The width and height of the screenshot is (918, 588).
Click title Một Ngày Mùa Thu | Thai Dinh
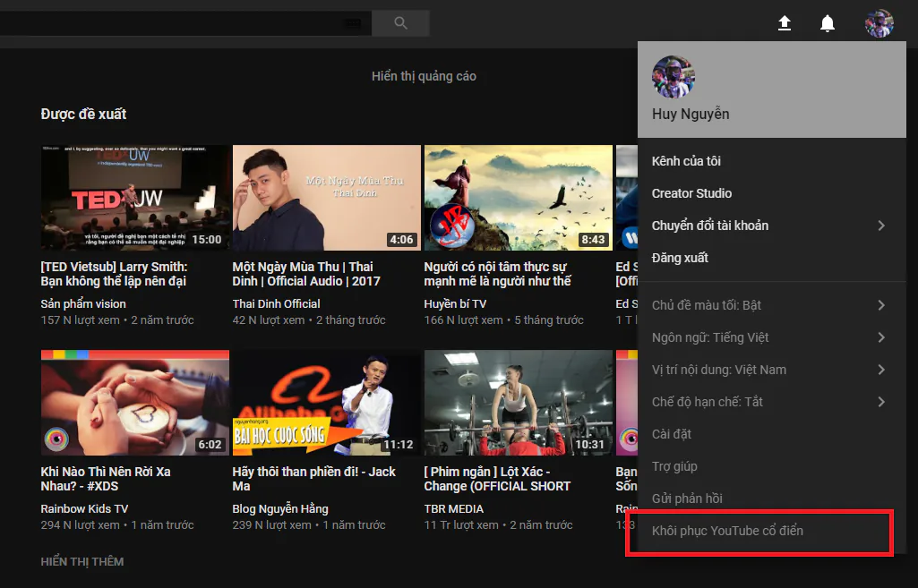(306, 274)
